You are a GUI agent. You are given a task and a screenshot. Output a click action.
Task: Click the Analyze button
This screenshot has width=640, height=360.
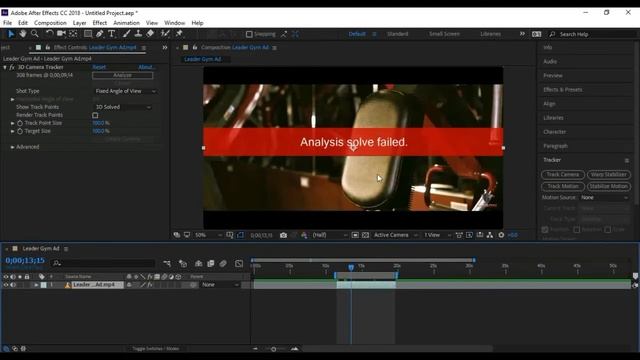[122, 75]
